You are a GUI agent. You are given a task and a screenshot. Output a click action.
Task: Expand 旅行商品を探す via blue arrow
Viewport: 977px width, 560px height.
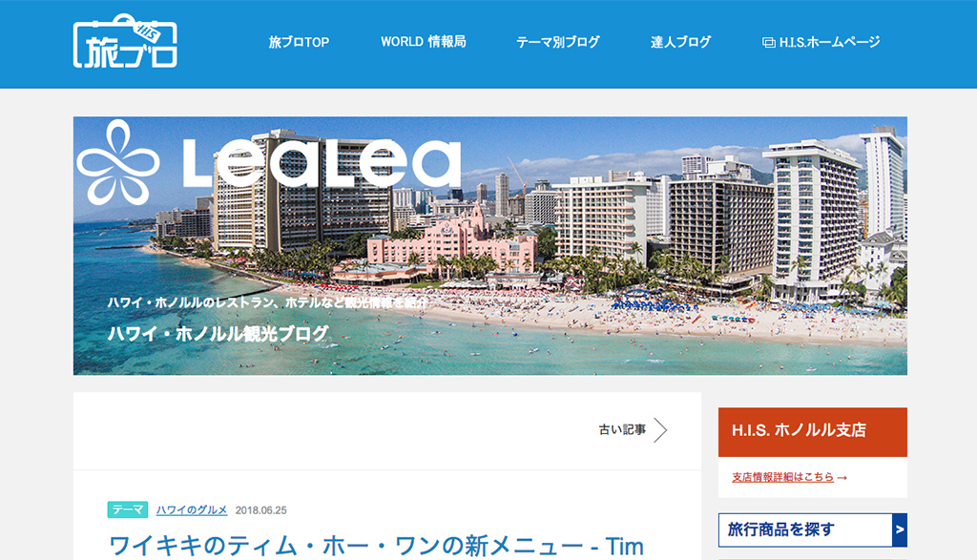click(x=900, y=530)
